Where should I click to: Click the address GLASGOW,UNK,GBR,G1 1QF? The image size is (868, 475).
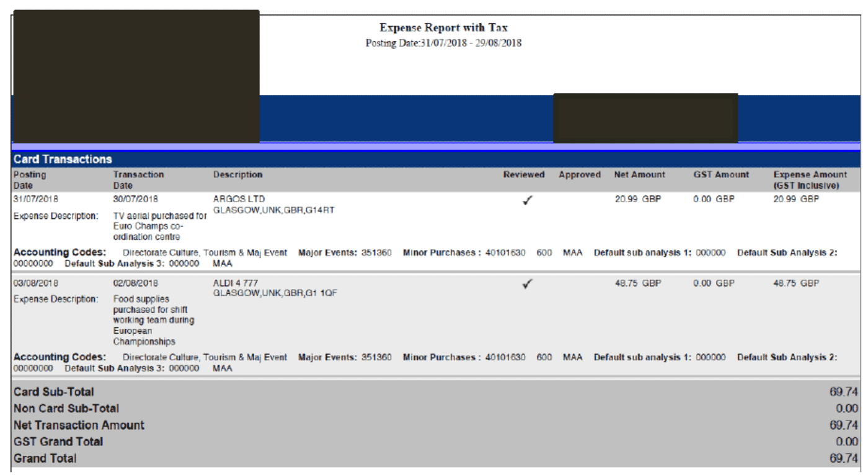(275, 293)
